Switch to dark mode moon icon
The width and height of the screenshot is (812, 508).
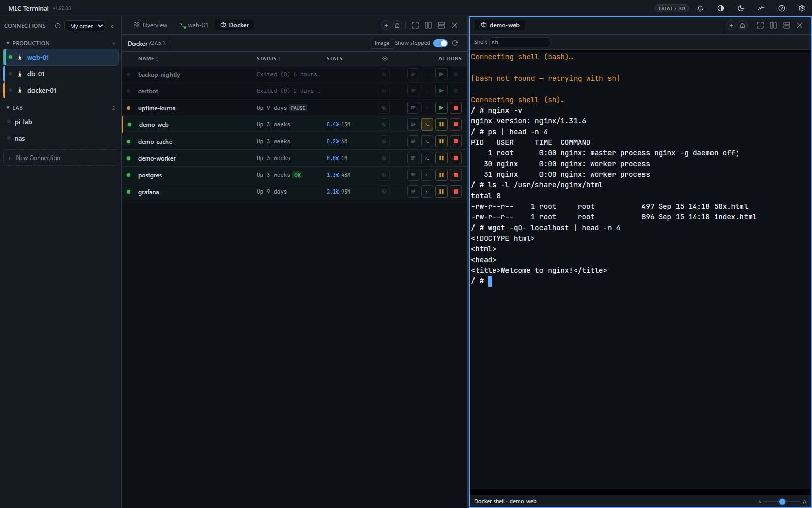(741, 8)
